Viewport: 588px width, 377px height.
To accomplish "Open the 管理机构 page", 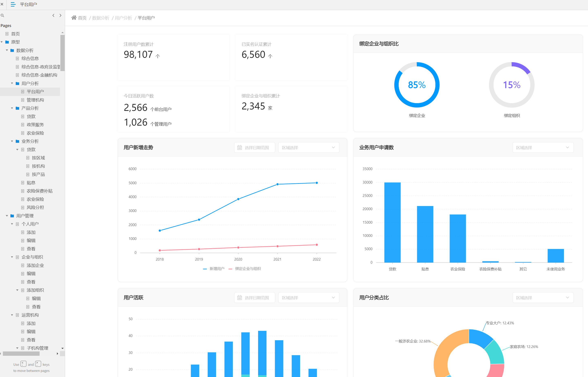I will coord(35,100).
